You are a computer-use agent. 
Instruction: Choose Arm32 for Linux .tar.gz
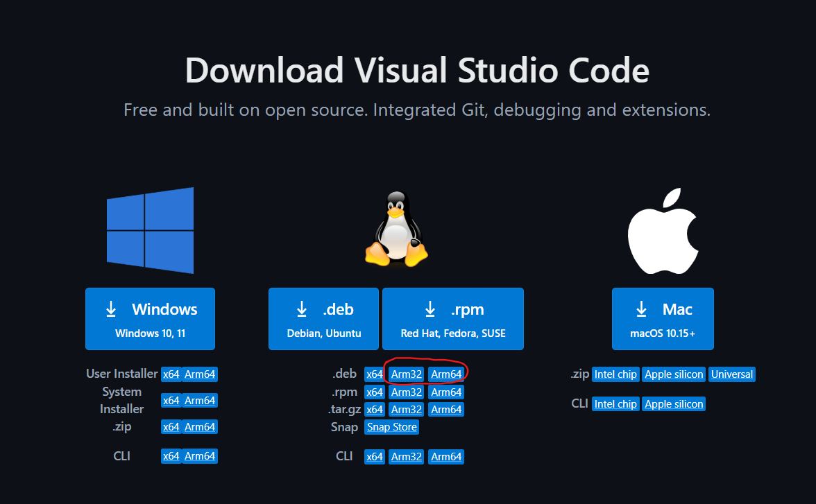pos(406,410)
